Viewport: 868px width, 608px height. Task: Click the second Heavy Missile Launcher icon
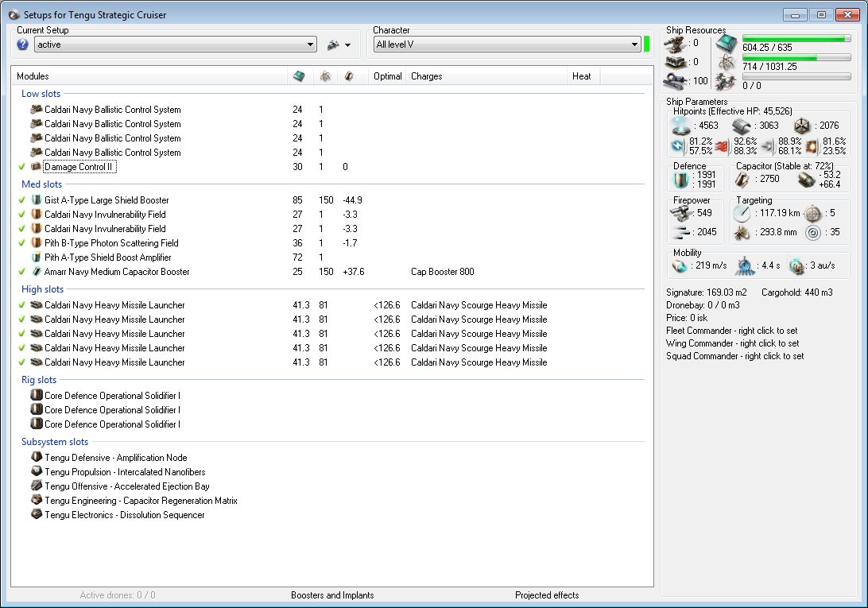click(37, 319)
